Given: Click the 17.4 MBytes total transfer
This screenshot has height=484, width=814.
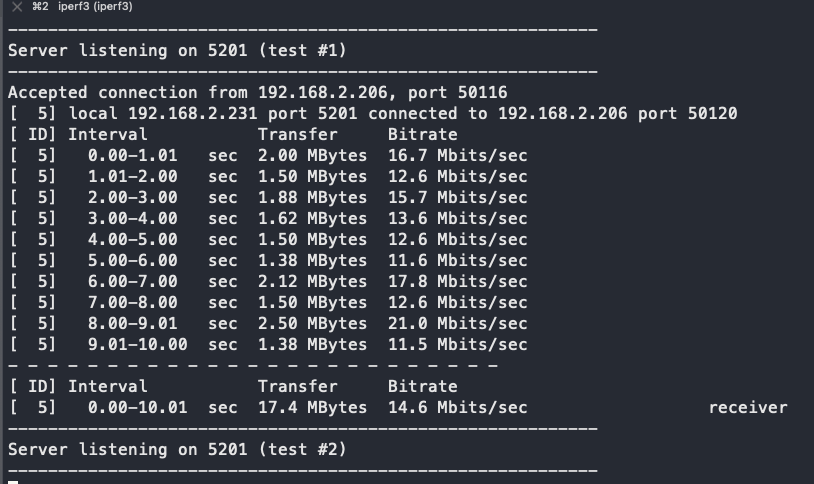Looking at the screenshot, I should coord(313,407).
